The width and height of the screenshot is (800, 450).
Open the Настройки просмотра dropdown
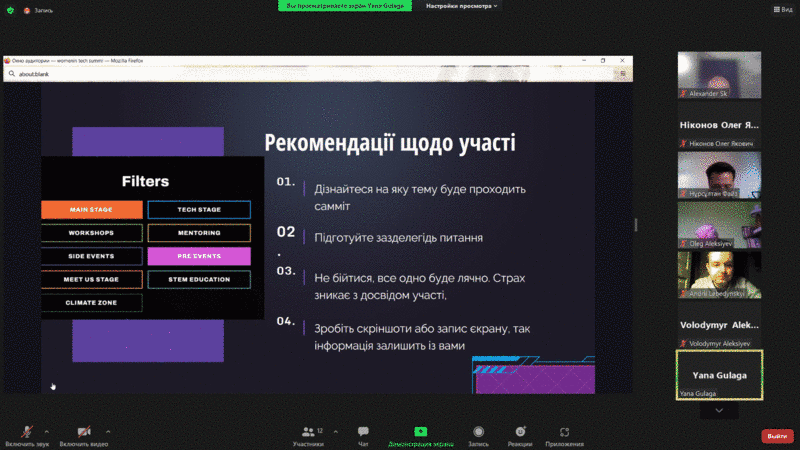[461, 6]
